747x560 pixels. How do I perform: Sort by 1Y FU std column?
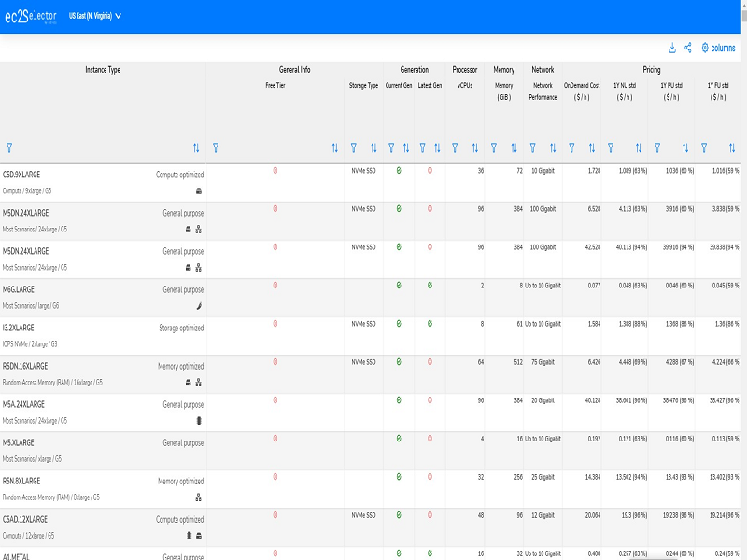(x=732, y=148)
